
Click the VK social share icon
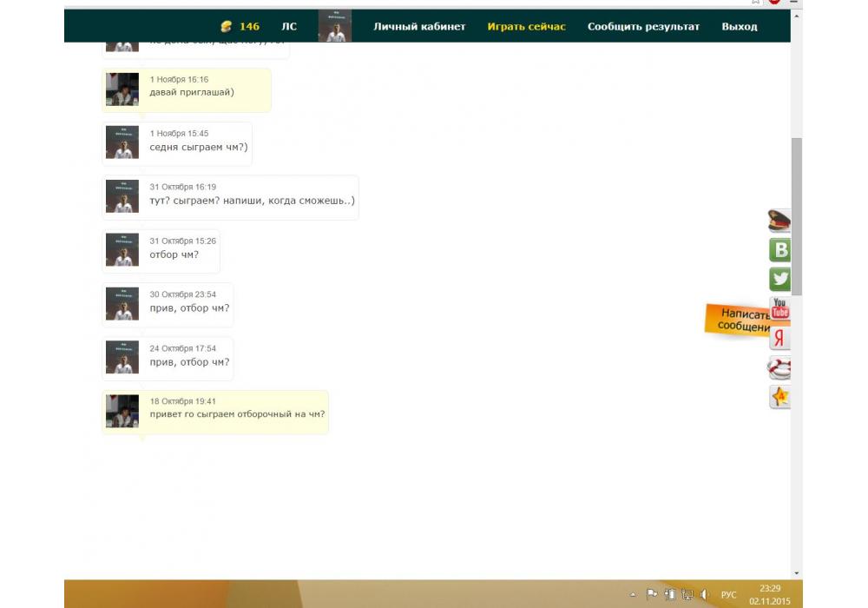click(x=779, y=250)
